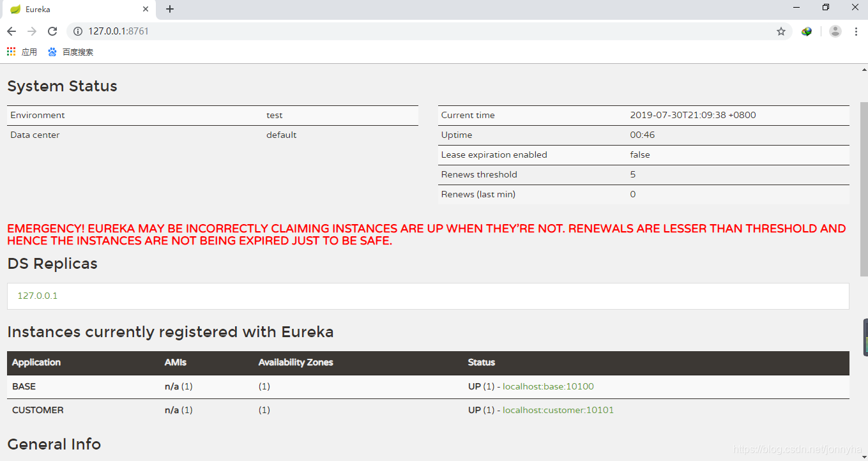
Task: Open the IDM browser extension icon
Action: tap(807, 31)
